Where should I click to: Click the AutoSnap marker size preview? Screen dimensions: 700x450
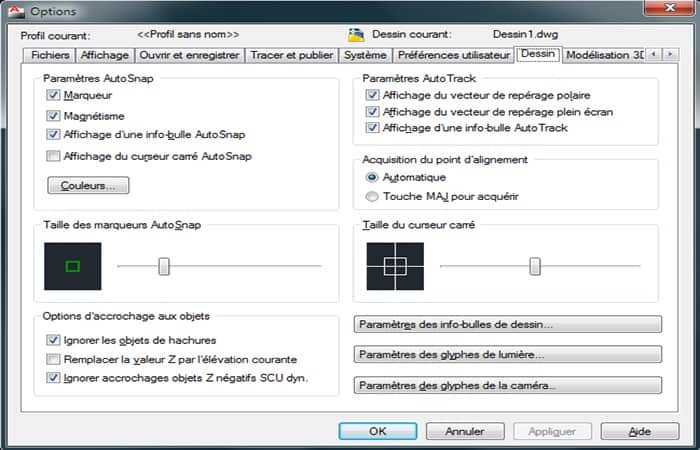(73, 267)
